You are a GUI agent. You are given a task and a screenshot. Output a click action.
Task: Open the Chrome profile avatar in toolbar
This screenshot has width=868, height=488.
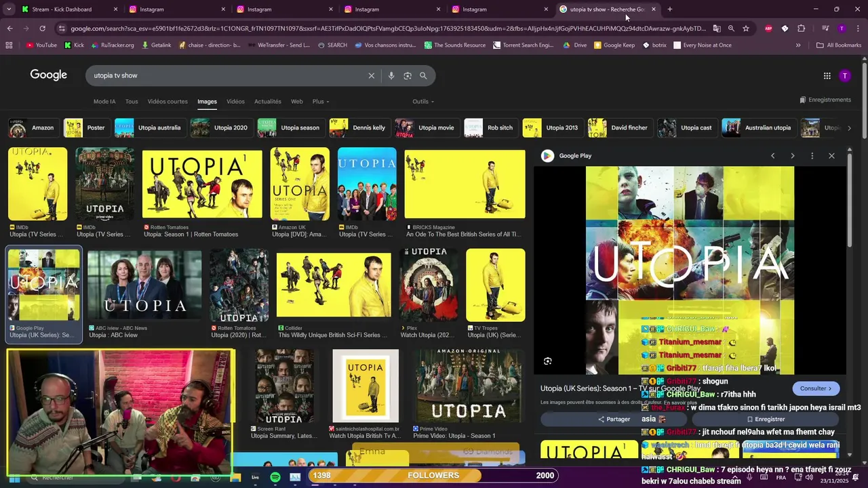tap(842, 28)
